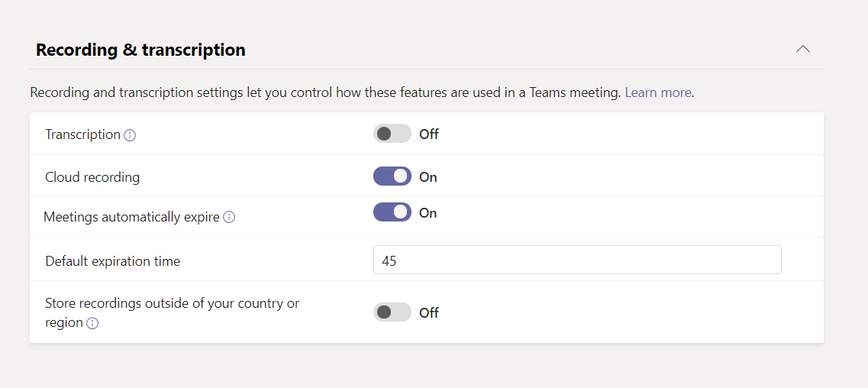Click the Store recordings outside country label
The width and height of the screenshot is (868, 388).
(172, 303)
